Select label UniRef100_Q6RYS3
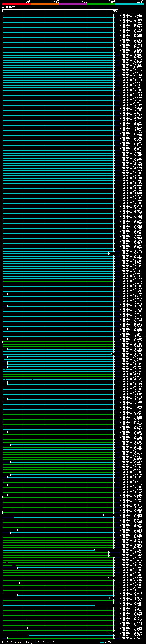The width and height of the screenshot is (146, 644). [131, 326]
